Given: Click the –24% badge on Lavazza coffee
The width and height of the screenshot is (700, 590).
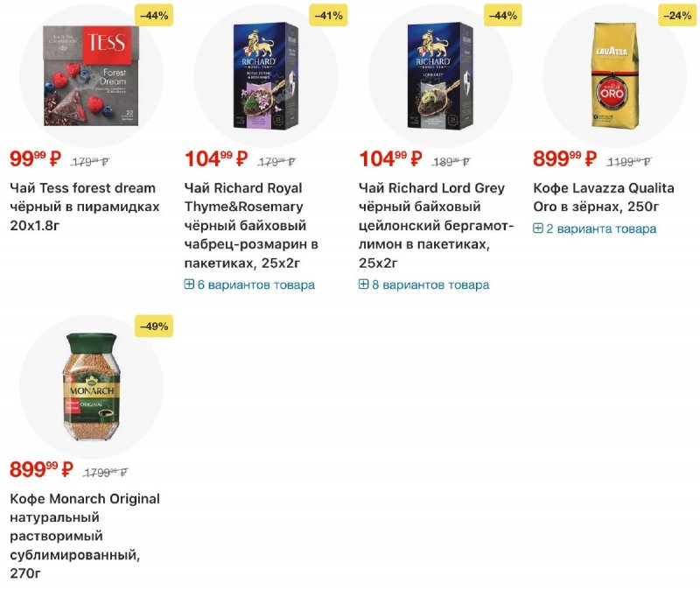Looking at the screenshot, I should [678, 15].
